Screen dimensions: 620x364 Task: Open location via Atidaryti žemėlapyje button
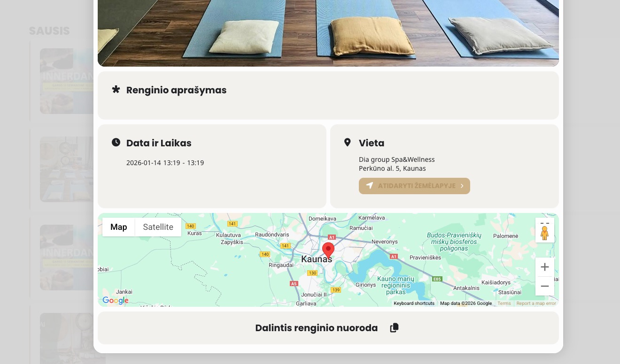[414, 186]
